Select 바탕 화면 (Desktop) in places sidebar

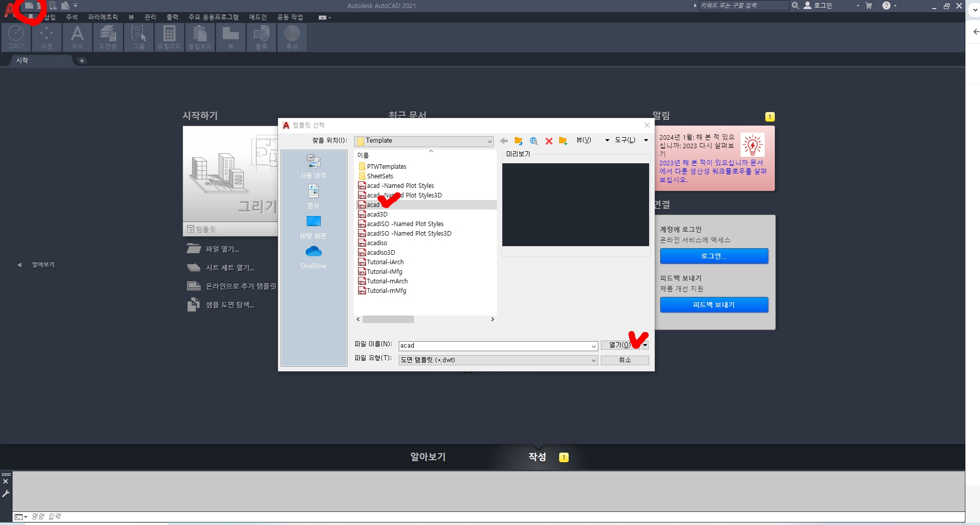(313, 227)
